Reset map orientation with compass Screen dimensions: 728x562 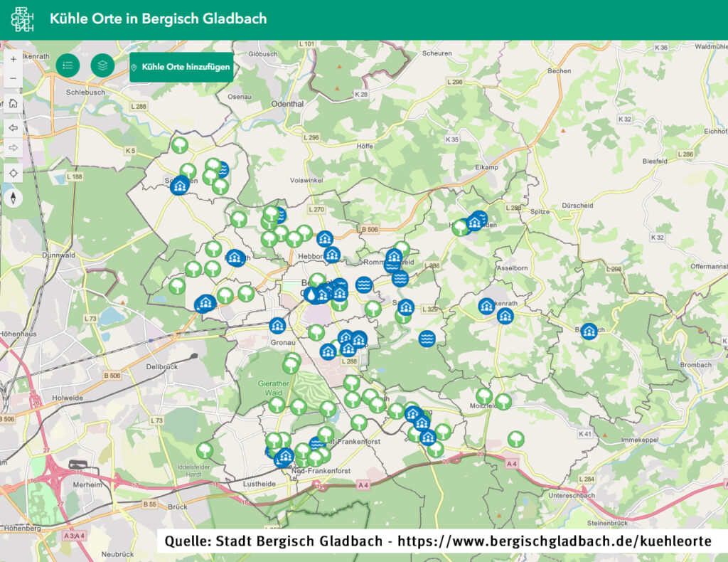(x=13, y=198)
